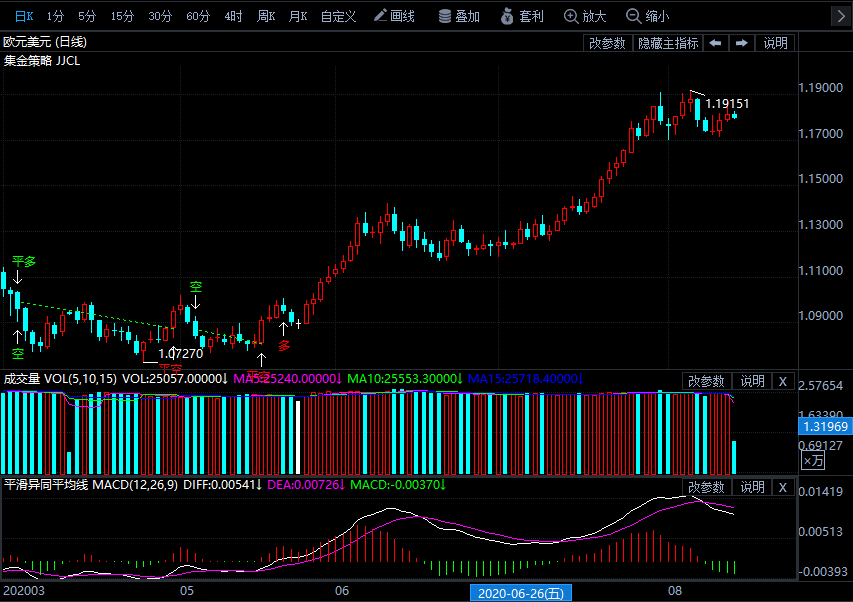
Task: Open the 叠加 overlay tool
Action: (x=458, y=16)
